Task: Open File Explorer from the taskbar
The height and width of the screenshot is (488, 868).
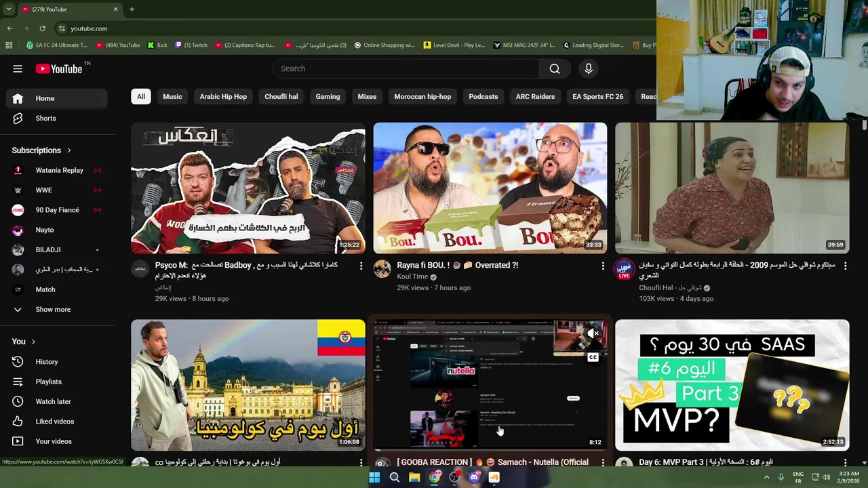Action: 414,477
